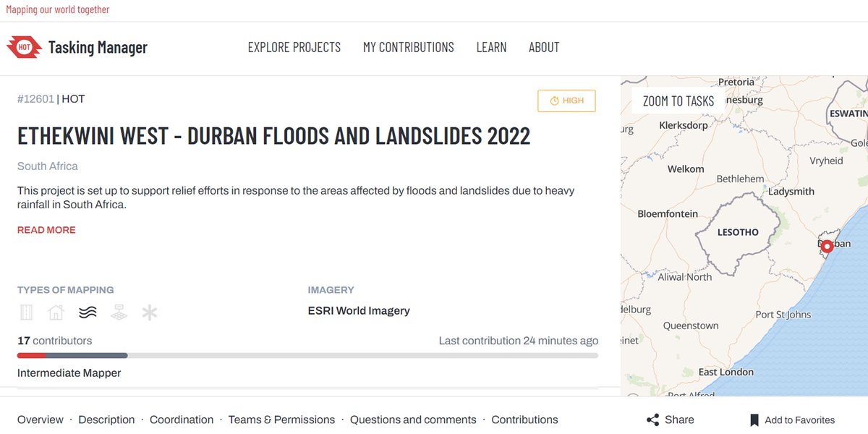Open the Explore Projects menu
This screenshot has height=434, width=868.
pos(294,47)
